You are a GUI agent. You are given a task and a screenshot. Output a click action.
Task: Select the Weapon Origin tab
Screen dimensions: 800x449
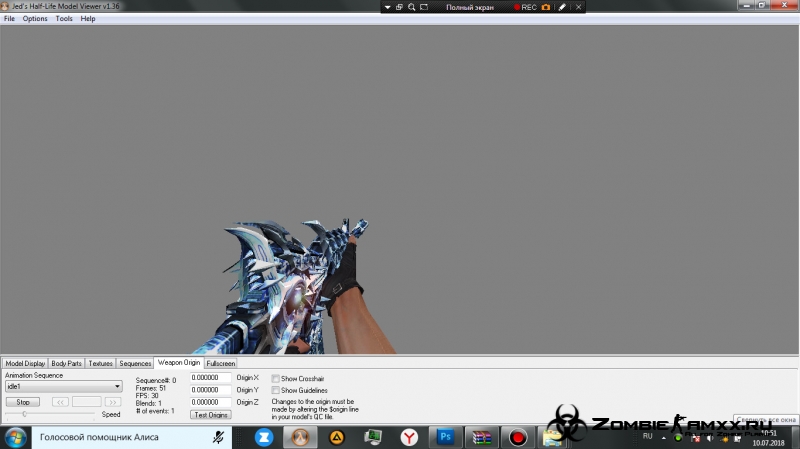coord(179,362)
